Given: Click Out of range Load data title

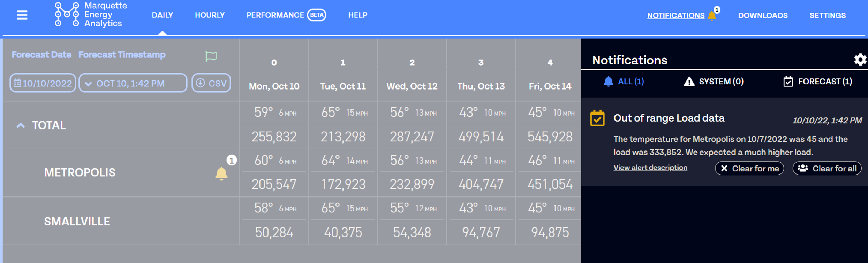Looking at the screenshot, I should tap(669, 118).
